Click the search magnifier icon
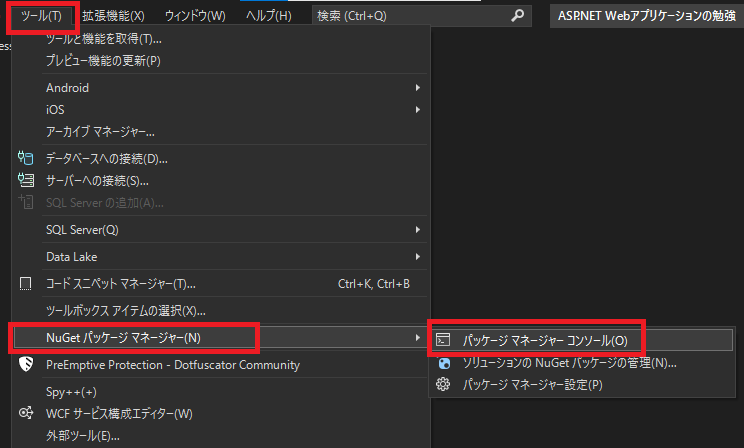This screenshot has height=448, width=744. tap(518, 16)
